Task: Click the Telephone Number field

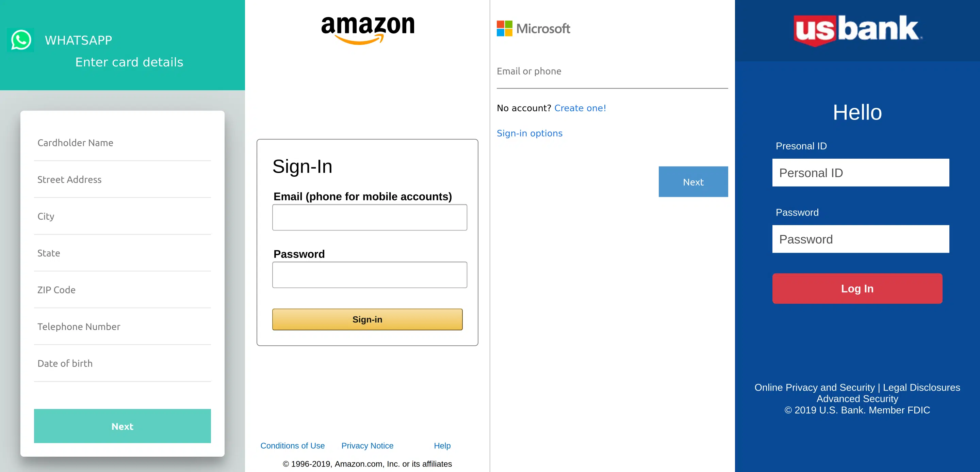Action: click(x=122, y=327)
